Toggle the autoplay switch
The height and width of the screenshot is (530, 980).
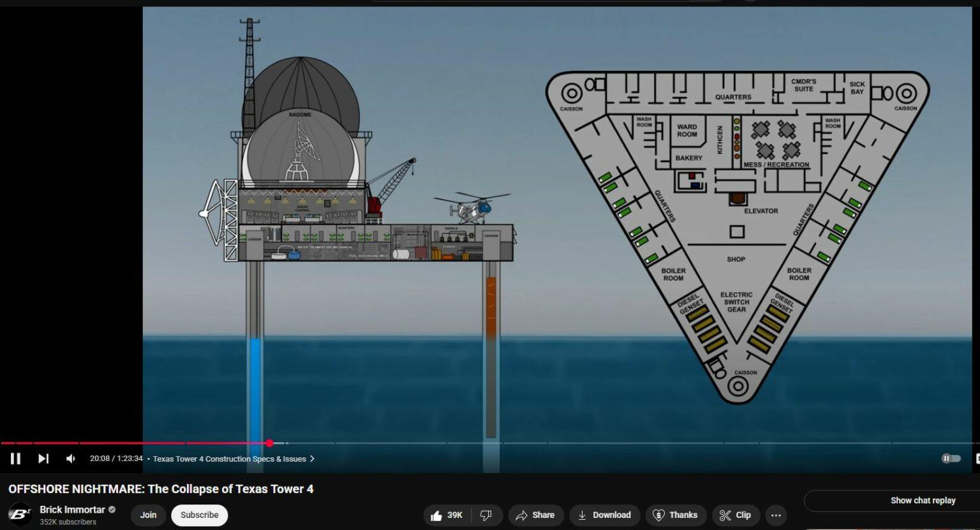click(x=951, y=459)
